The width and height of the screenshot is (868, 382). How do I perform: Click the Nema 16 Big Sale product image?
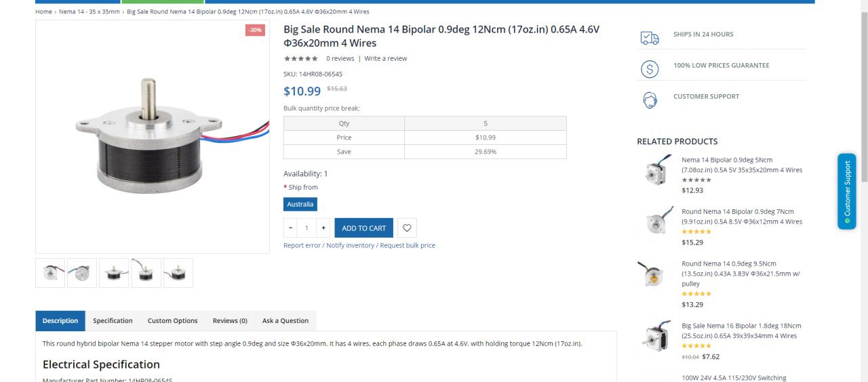click(656, 336)
